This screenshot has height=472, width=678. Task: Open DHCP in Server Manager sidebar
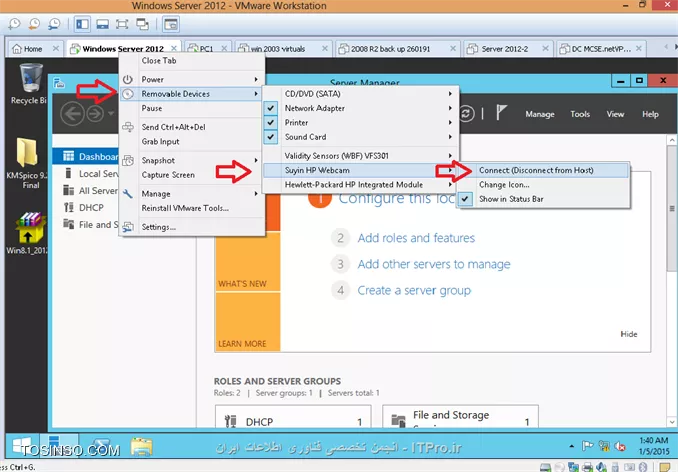91,208
